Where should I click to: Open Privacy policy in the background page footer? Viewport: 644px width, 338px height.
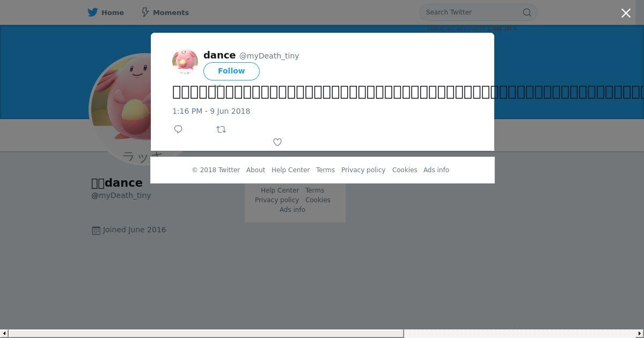[x=277, y=200]
